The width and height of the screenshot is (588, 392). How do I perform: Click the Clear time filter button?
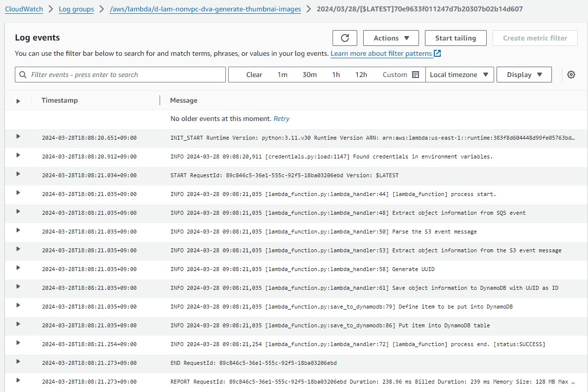coord(254,75)
